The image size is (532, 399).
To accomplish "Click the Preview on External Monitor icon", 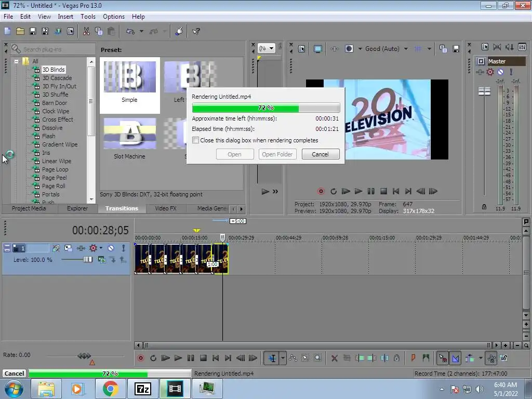I will point(317,49).
